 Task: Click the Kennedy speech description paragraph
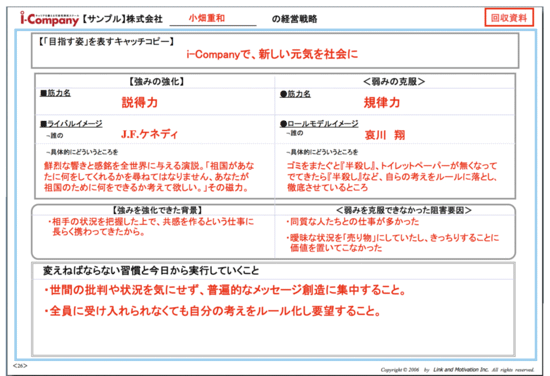point(149,176)
